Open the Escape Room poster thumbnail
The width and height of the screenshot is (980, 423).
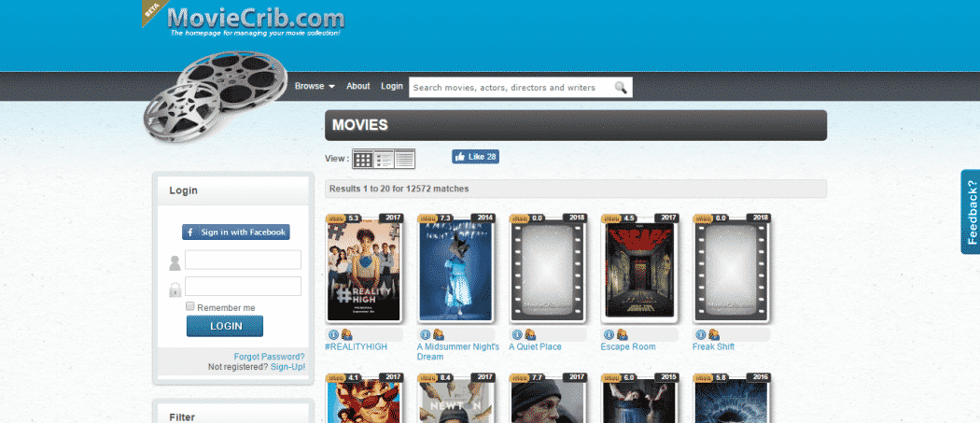pyautogui.click(x=639, y=270)
